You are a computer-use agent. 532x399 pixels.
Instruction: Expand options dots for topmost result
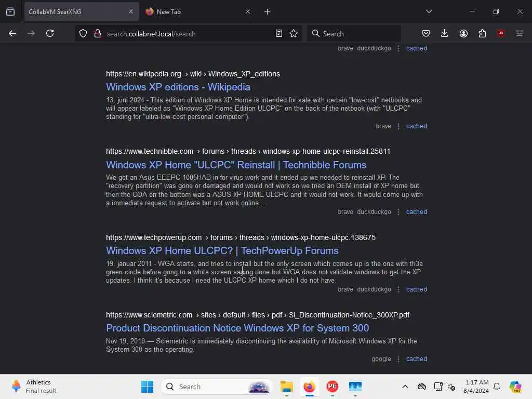(x=398, y=48)
